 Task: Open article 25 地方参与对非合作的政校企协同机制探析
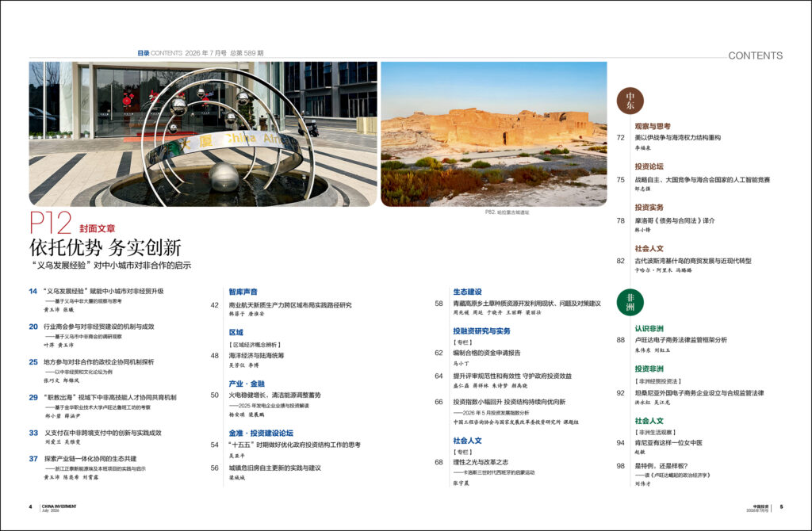tap(98, 361)
